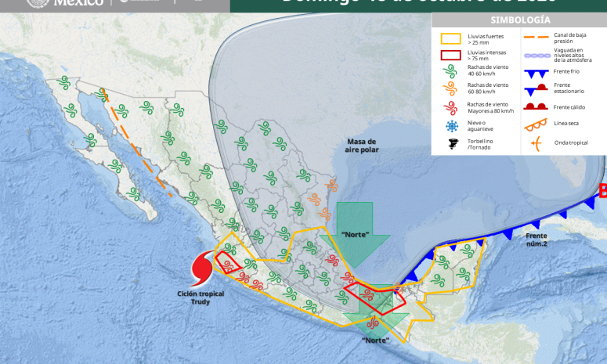Click the 'Vaguada en niveles altos de la atmósfera' label
The height and width of the screenshot is (364, 607).
[x=573, y=55]
